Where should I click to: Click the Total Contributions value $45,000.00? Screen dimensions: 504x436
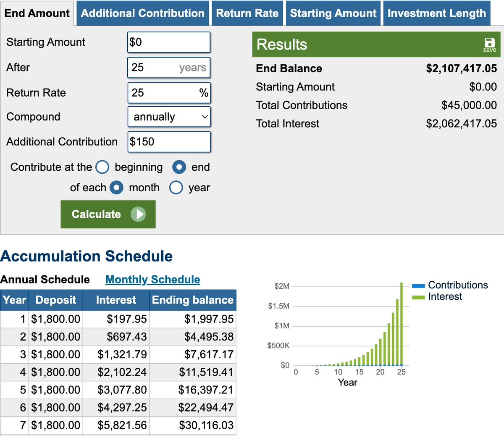[469, 105]
